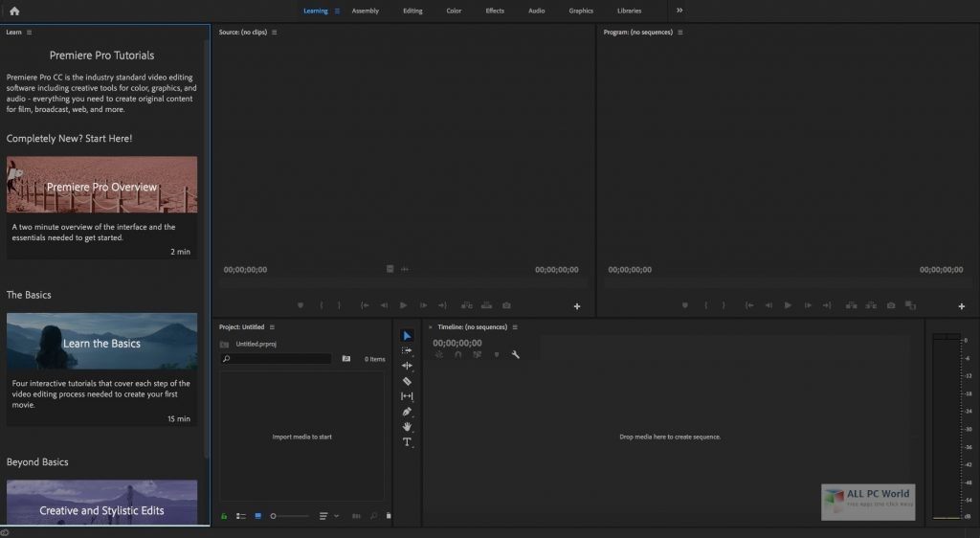The width and height of the screenshot is (980, 538).
Task: Switch Project panel to List View
Action: tap(240, 516)
